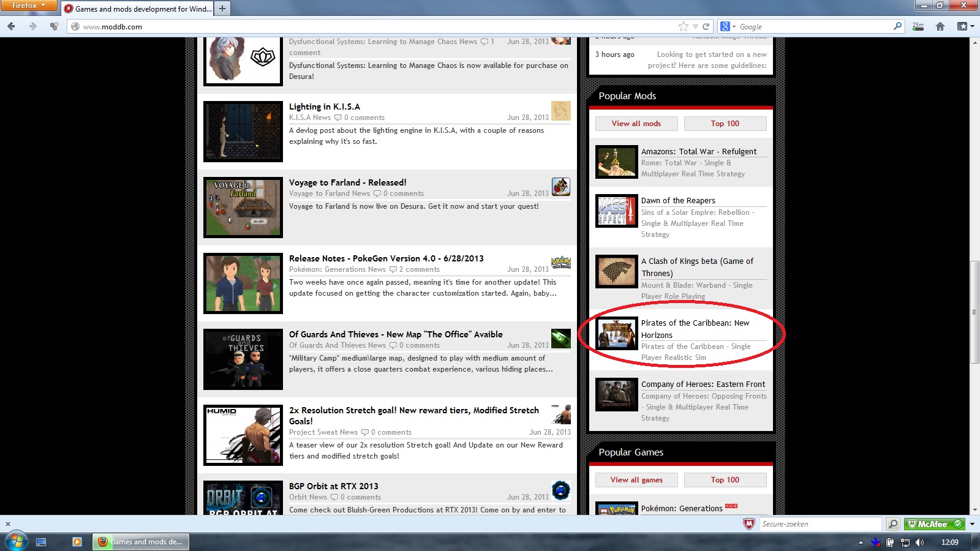Open 'Pokémon: Generations' in Popular Games
This screenshot has width=980, height=551.
682,509
